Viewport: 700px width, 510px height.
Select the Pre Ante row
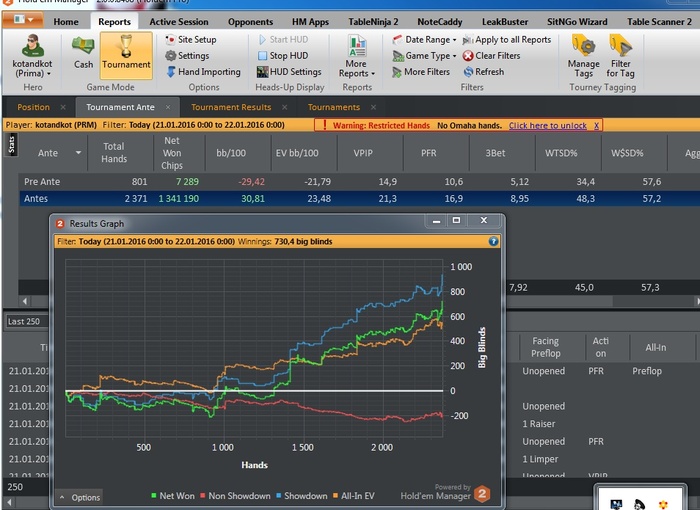359,182
